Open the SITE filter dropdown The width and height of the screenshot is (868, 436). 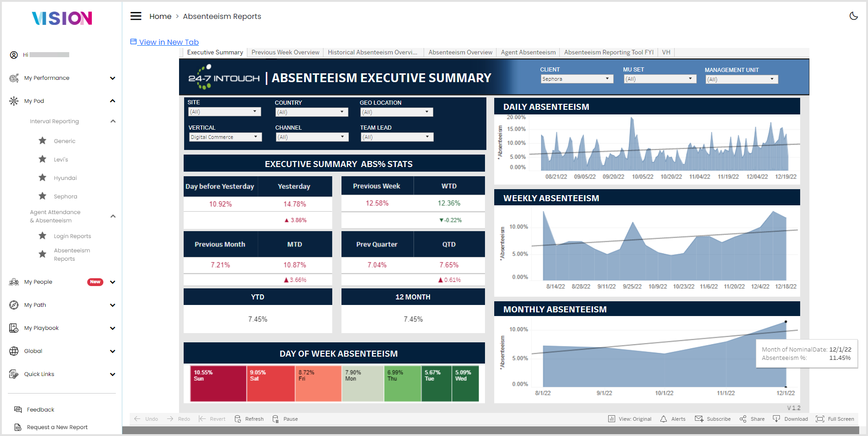pos(225,112)
